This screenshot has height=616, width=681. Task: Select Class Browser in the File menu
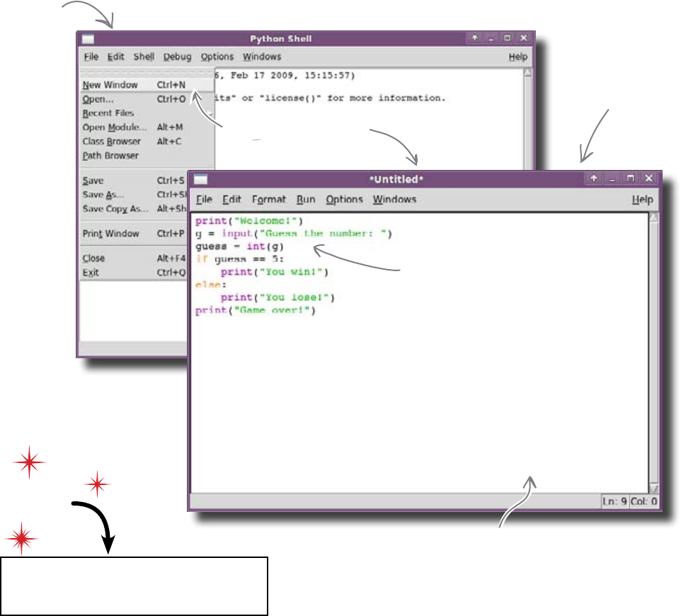147,142
